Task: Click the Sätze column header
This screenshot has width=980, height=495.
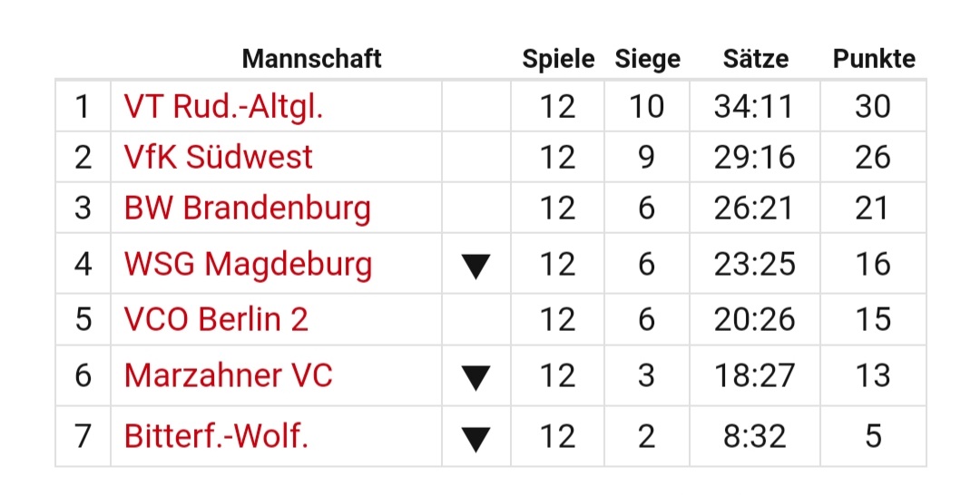Action: click(x=755, y=60)
